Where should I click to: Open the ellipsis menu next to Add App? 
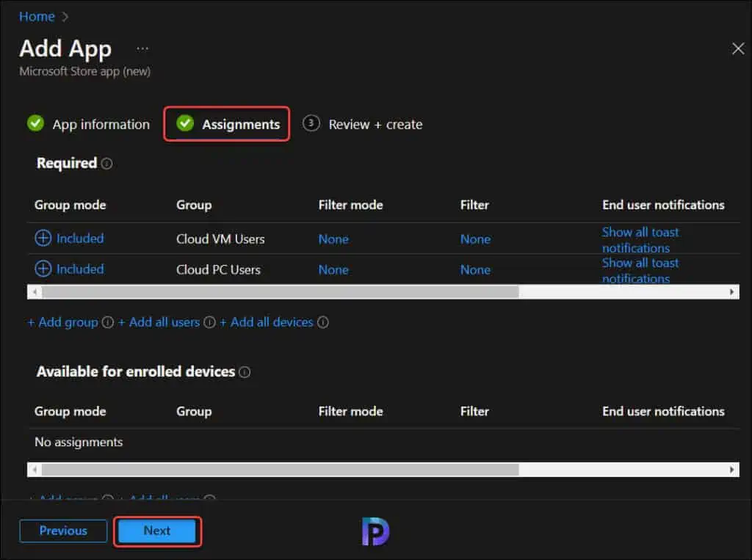coord(142,49)
